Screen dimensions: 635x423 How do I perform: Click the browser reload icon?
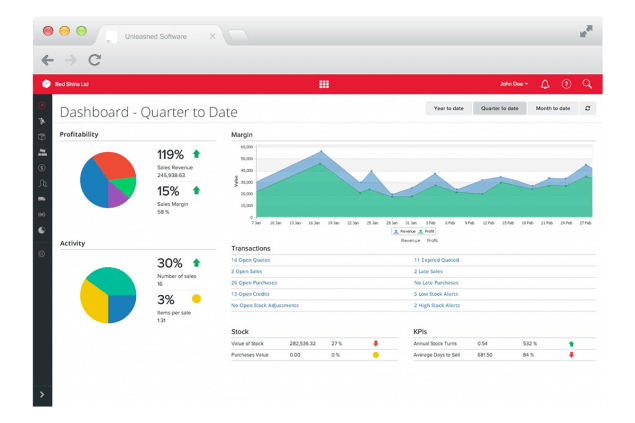[94, 60]
